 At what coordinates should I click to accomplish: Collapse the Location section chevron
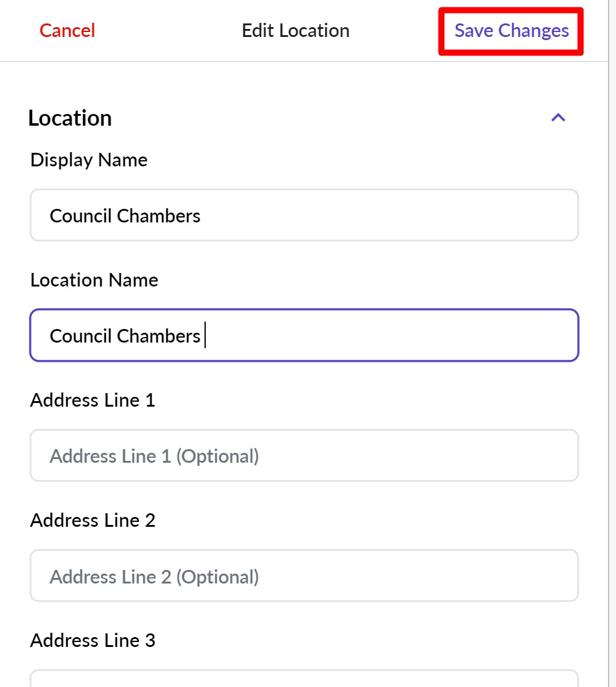point(558,118)
